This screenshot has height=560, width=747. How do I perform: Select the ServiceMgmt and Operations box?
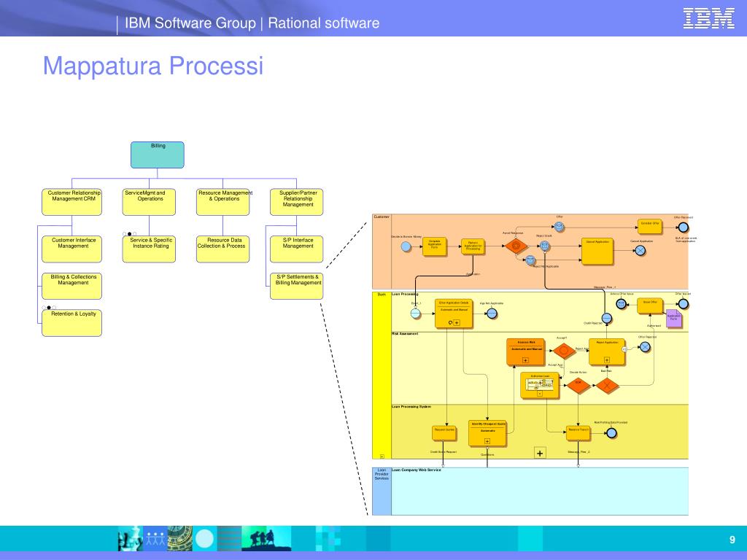pos(149,202)
